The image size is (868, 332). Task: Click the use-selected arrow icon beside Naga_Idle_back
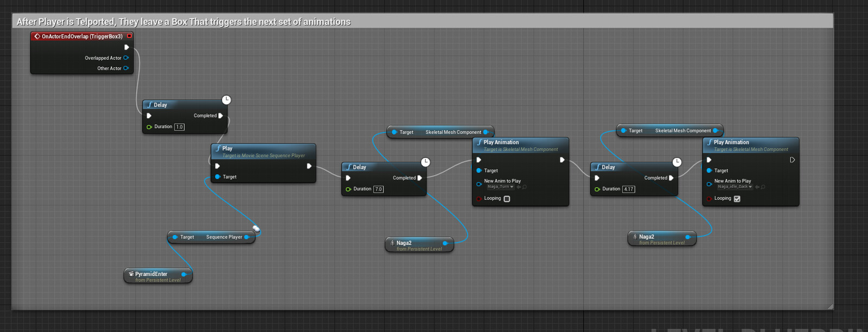pyautogui.click(x=757, y=187)
